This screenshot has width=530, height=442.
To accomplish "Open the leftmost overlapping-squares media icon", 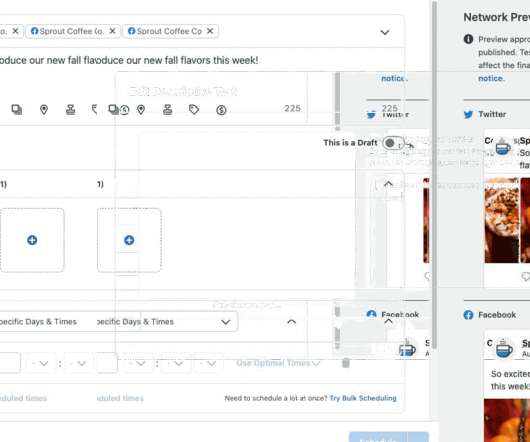I will click(17, 109).
